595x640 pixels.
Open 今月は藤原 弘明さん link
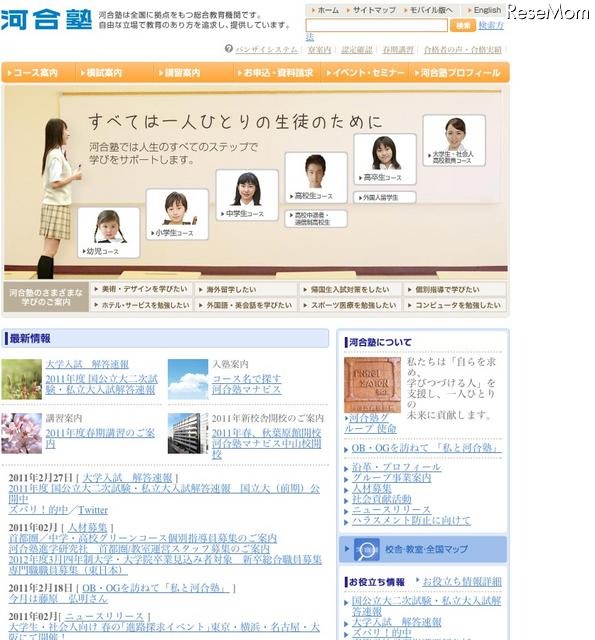tap(58, 599)
